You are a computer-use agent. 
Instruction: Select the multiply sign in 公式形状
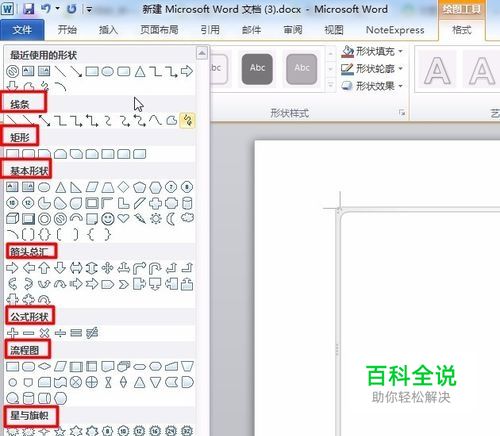44,333
